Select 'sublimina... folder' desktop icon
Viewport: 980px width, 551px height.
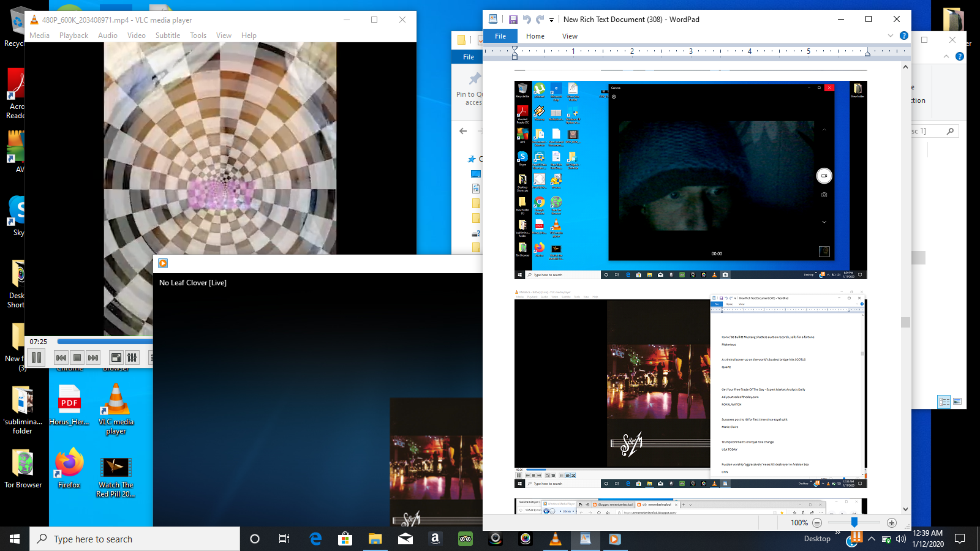click(x=23, y=410)
